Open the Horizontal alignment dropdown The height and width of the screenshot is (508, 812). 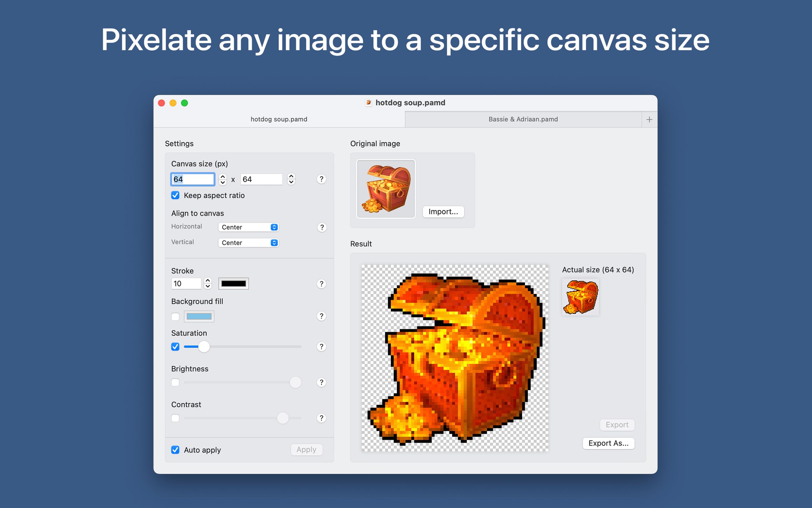click(249, 227)
